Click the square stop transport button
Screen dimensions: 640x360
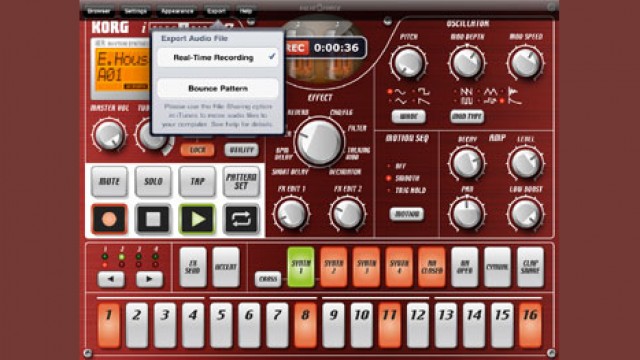click(x=153, y=219)
